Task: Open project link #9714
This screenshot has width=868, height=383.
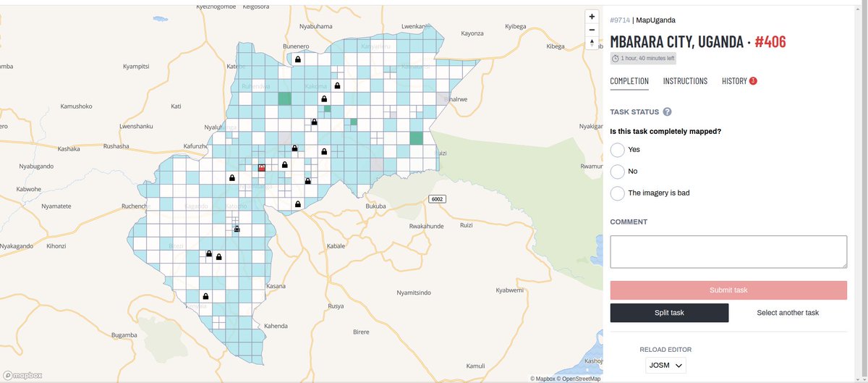Action: point(620,20)
